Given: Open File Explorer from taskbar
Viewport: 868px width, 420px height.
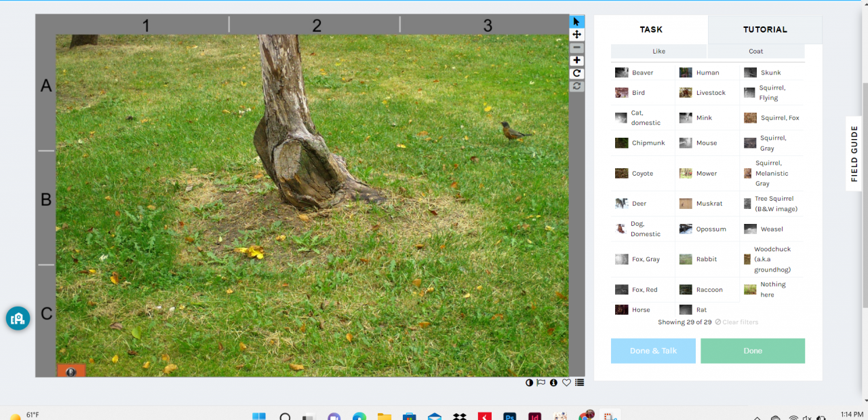Looking at the screenshot, I should tap(384, 416).
